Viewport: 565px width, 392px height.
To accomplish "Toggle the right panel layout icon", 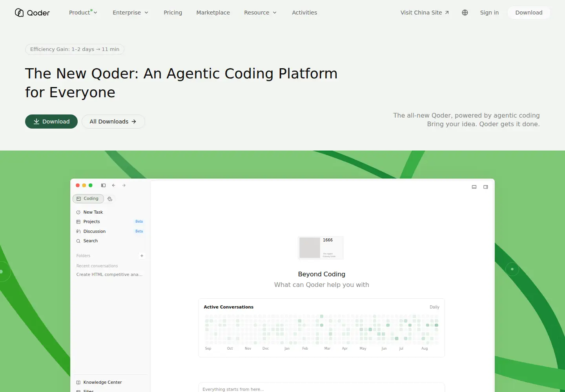I will [486, 187].
